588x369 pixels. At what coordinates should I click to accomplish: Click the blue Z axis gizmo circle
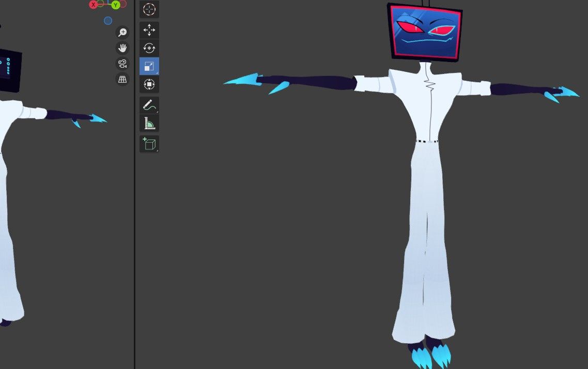click(x=108, y=21)
